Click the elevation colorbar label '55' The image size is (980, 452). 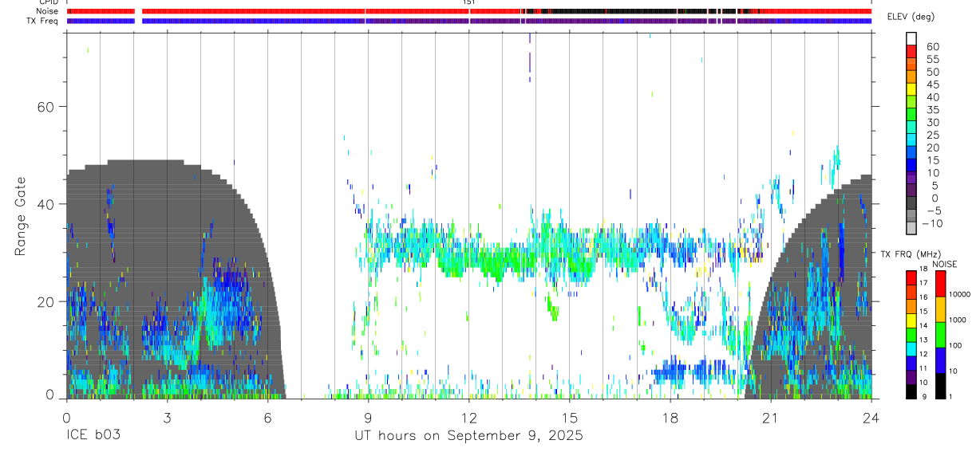pos(932,60)
